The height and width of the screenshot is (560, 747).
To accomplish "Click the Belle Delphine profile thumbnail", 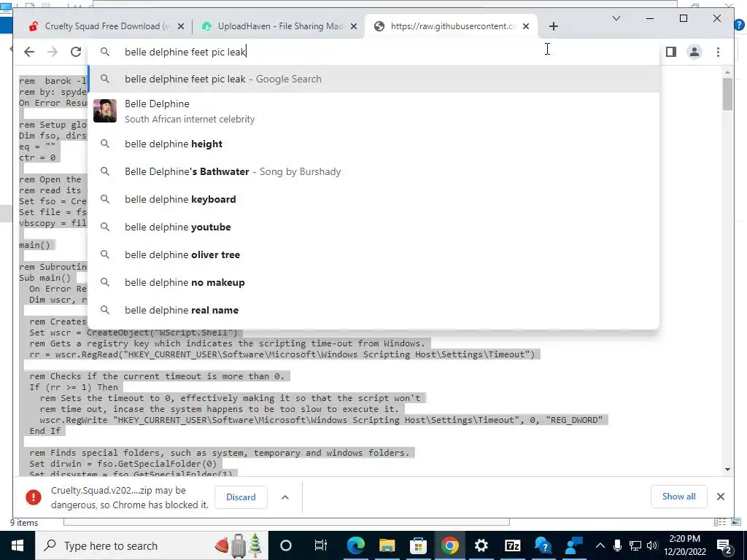I will pos(105,111).
